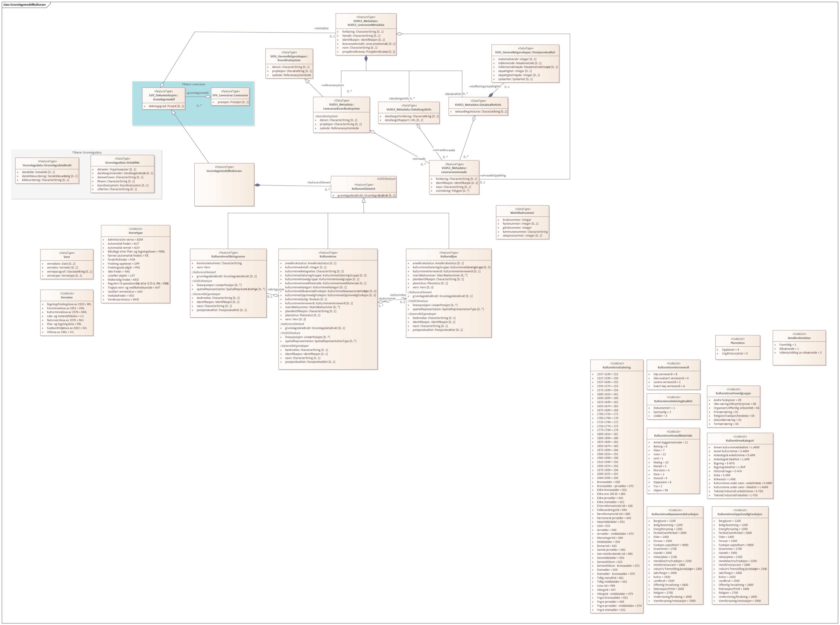
Task: Select the KulturarvElement class title
Action: pyautogui.click(x=364, y=189)
